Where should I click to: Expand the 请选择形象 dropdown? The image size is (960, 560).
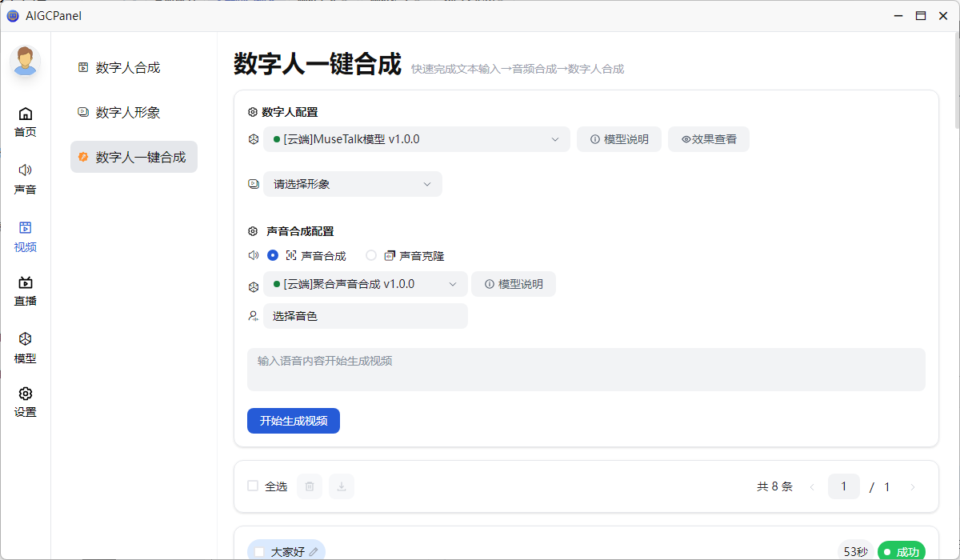[x=352, y=183]
